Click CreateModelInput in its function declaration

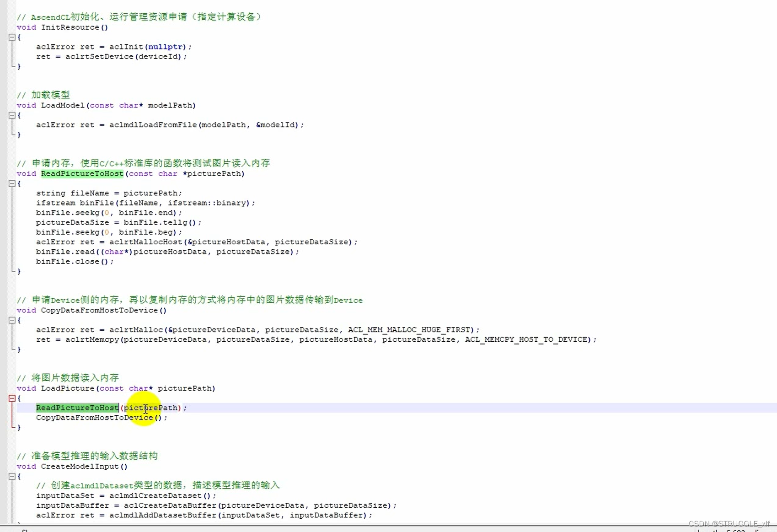point(80,467)
